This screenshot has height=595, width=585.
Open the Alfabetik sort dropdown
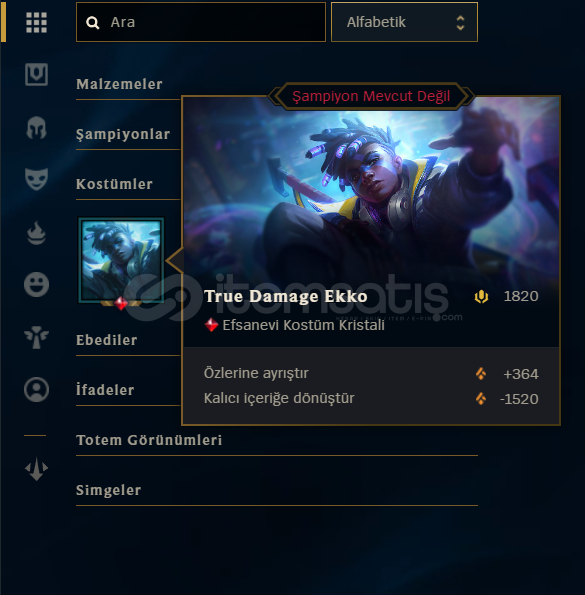(404, 22)
